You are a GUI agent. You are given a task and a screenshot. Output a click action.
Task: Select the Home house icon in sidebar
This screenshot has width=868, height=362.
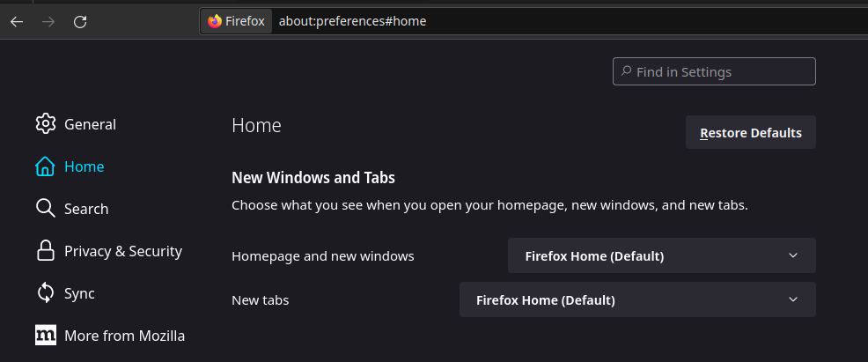pos(46,166)
